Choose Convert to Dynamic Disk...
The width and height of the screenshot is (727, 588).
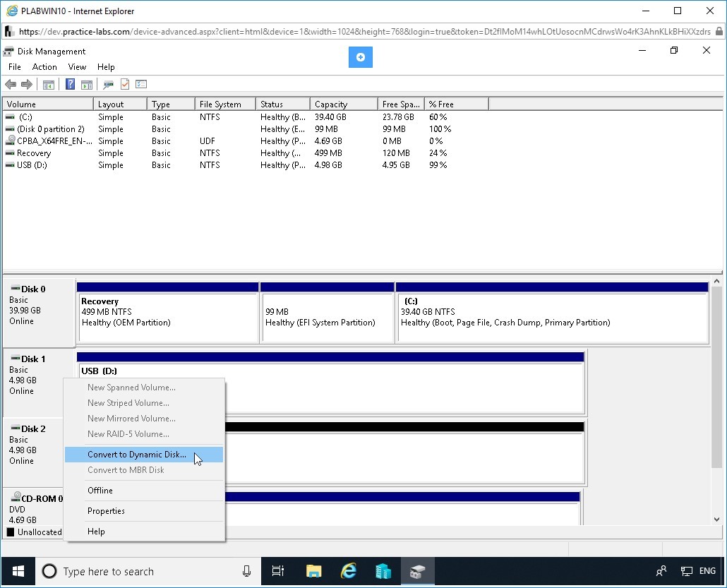pyautogui.click(x=144, y=455)
